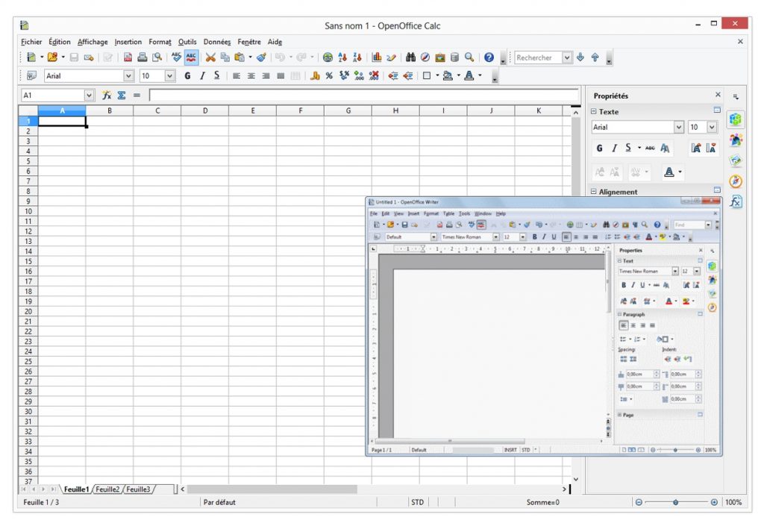Open Data Sources icon in Calc toolbar
Screen dimensions: 764x532
click(454, 57)
